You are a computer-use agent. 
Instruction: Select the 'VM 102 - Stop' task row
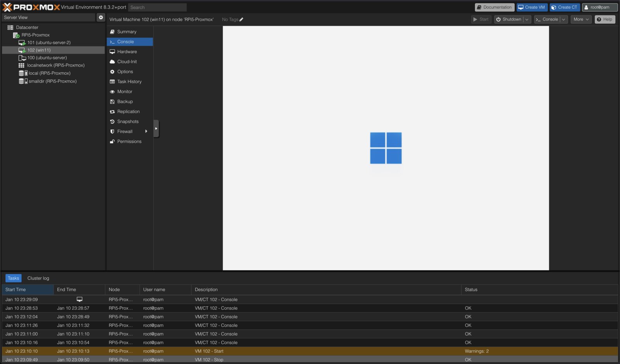(x=310, y=360)
